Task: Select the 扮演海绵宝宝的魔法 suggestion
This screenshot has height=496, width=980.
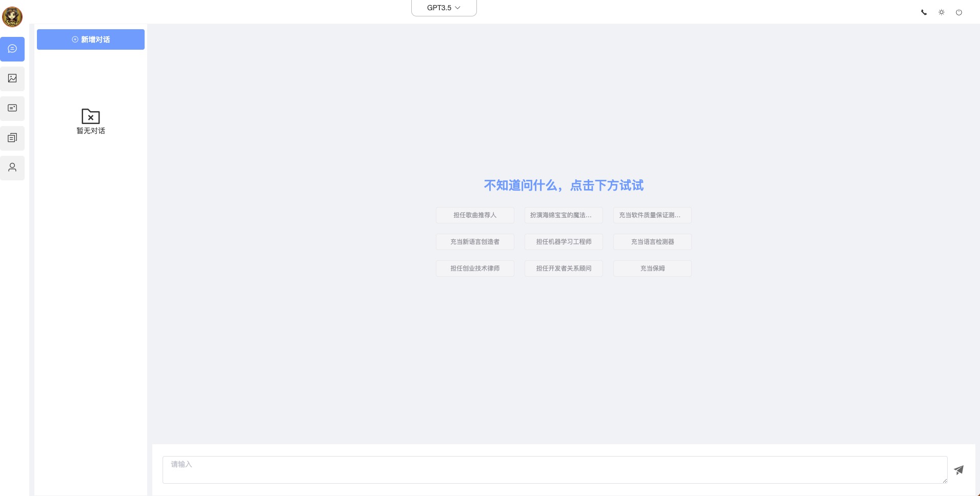Action: [563, 215]
